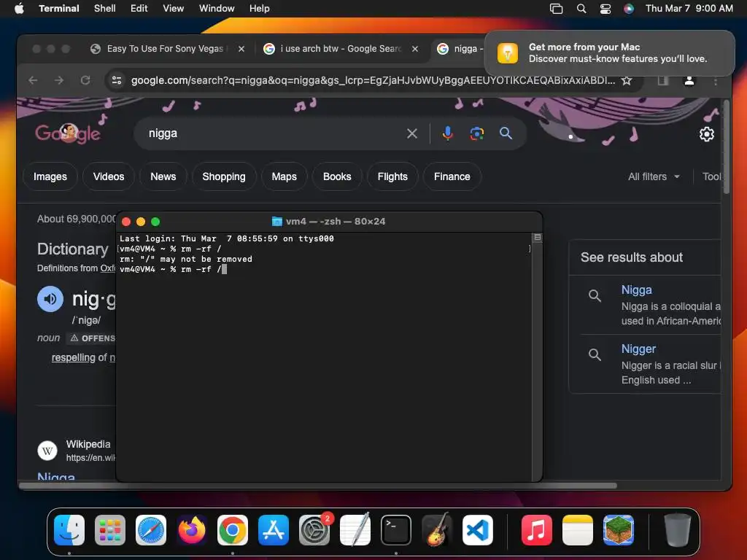Switch to the i use arch btw tab
Screen dimensions: 747x560
[x=340, y=49]
